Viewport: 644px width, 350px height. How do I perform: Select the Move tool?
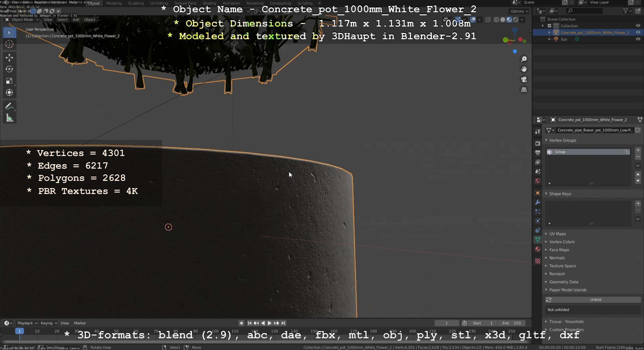10,58
